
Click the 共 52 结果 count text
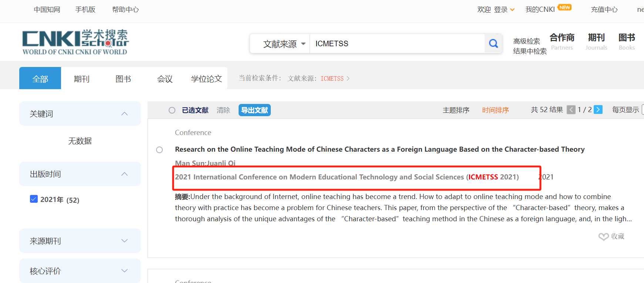click(x=547, y=110)
